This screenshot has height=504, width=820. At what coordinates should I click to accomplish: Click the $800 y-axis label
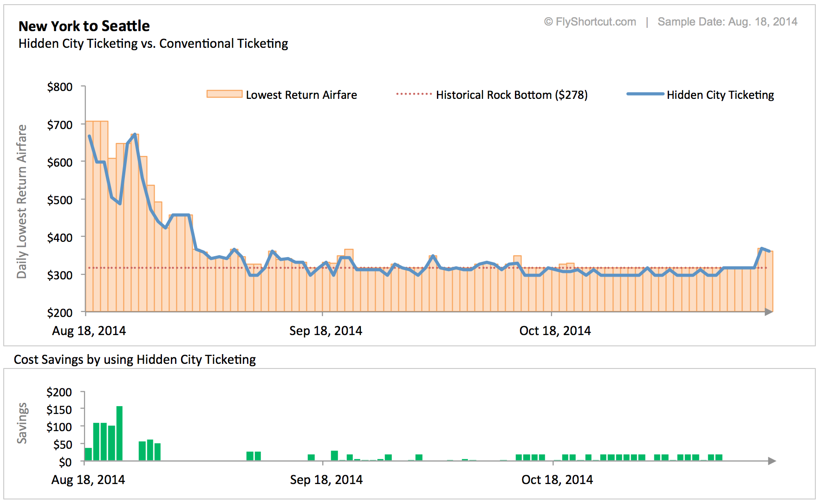pyautogui.click(x=60, y=87)
